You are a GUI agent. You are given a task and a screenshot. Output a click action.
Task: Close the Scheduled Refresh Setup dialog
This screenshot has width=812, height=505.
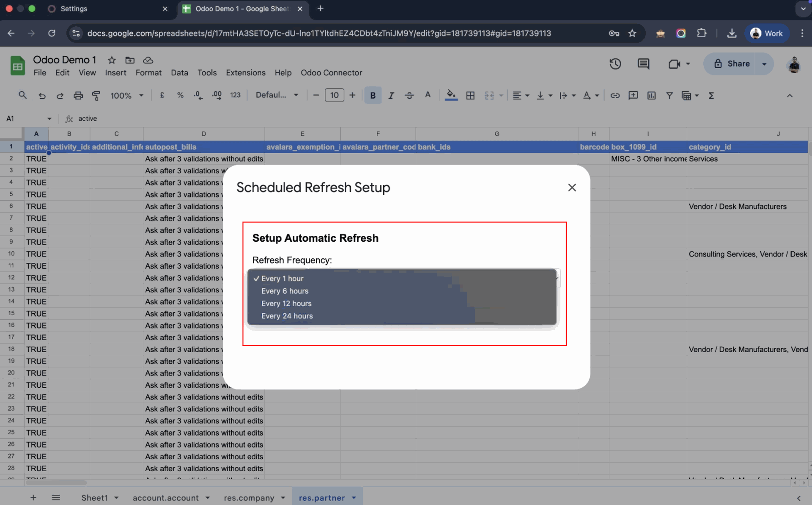(572, 188)
